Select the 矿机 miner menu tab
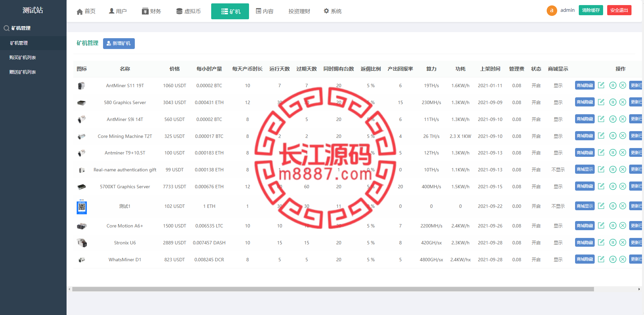 [x=230, y=11]
